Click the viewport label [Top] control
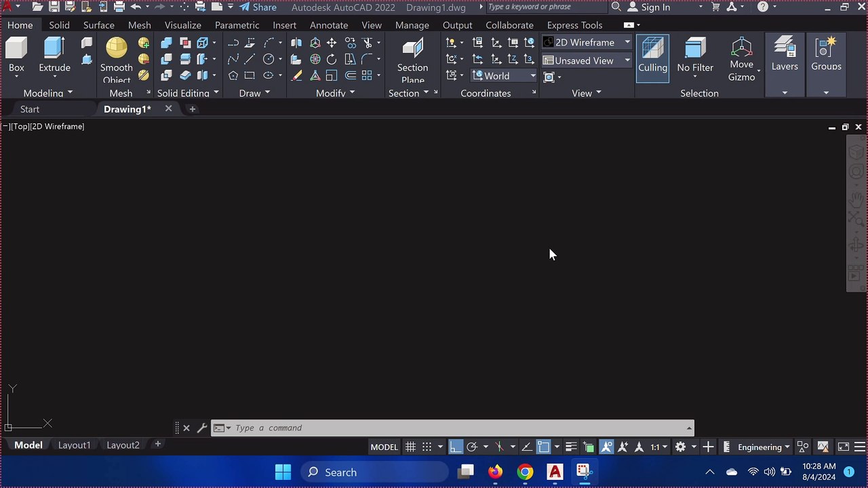 coord(19,126)
